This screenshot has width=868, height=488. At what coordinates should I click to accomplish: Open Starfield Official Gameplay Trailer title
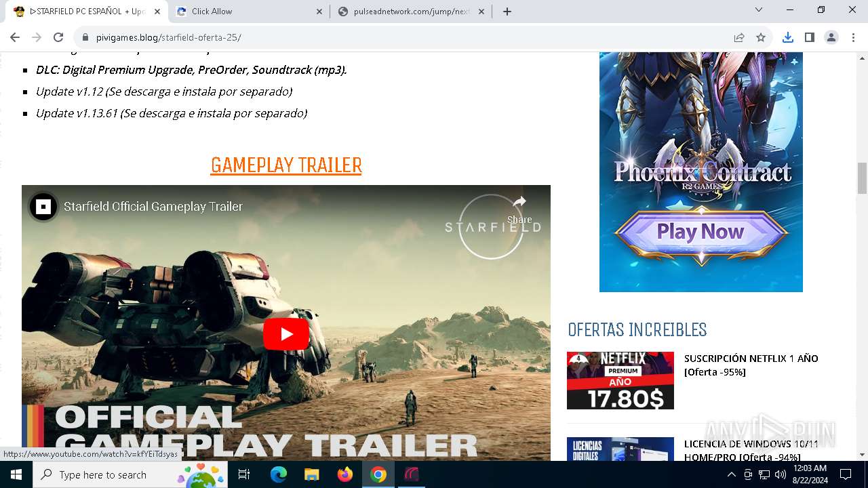(x=153, y=207)
